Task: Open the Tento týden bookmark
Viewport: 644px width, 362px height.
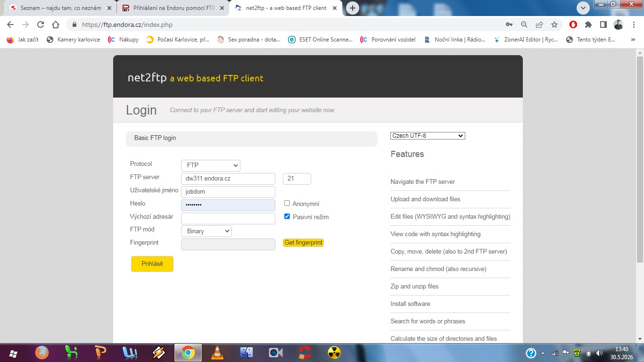Action: [x=591, y=40]
